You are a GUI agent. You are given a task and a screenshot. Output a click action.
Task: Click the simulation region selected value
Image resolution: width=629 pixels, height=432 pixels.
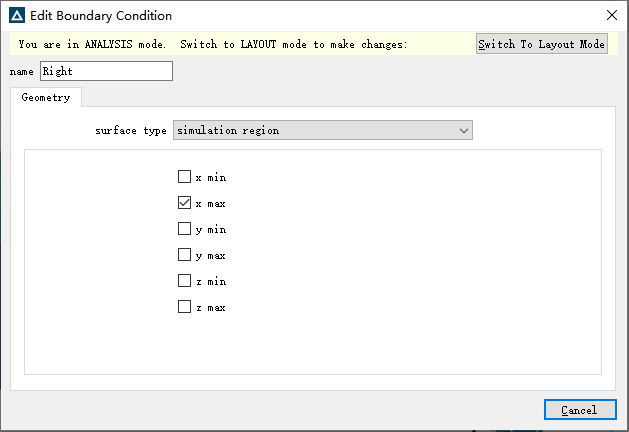coord(228,130)
